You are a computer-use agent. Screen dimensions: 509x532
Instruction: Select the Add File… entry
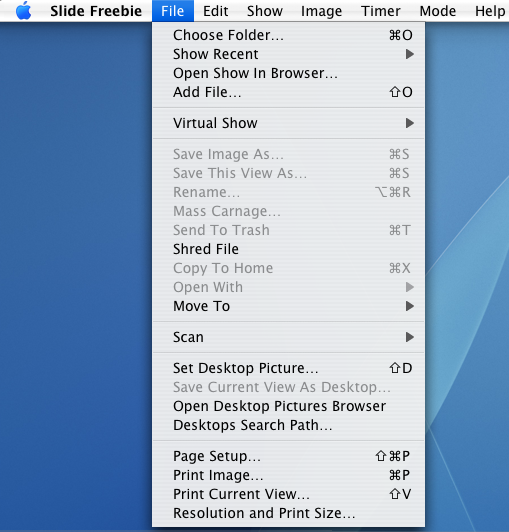pyautogui.click(x=288, y=92)
